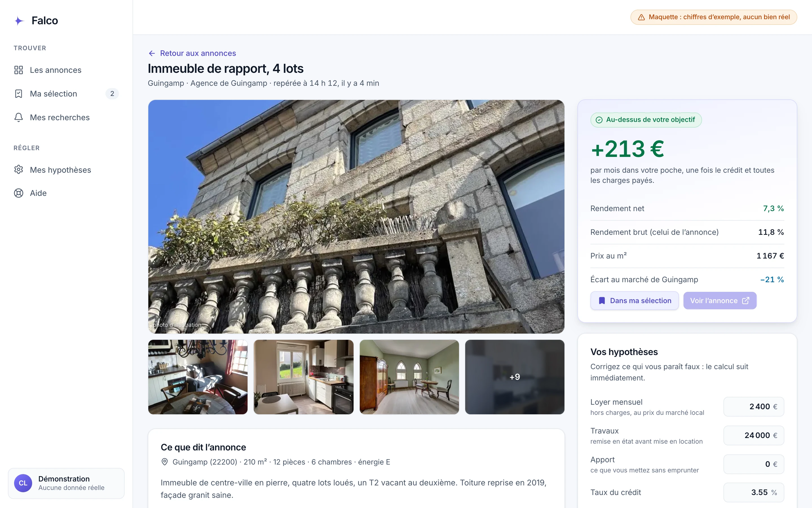Image resolution: width=812 pixels, height=508 pixels.
Task: Click the Prix au m² 1 167 € value
Action: (x=770, y=256)
